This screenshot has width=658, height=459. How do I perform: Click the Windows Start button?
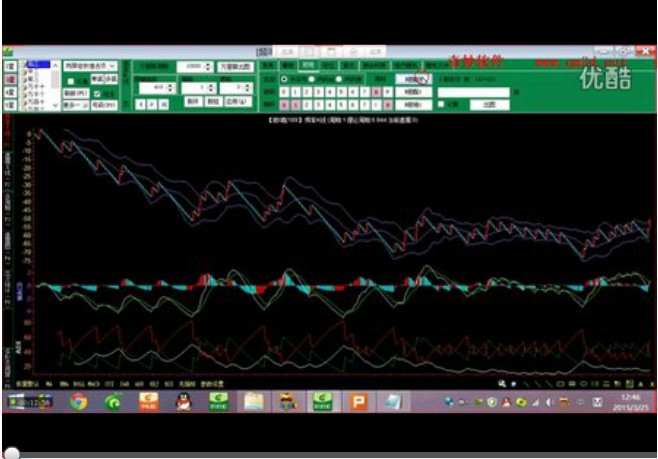pyautogui.click(x=14, y=402)
